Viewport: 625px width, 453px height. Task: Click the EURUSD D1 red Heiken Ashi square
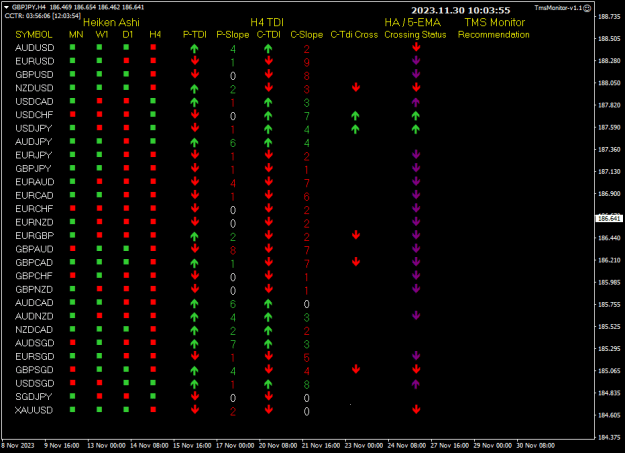tap(126, 61)
